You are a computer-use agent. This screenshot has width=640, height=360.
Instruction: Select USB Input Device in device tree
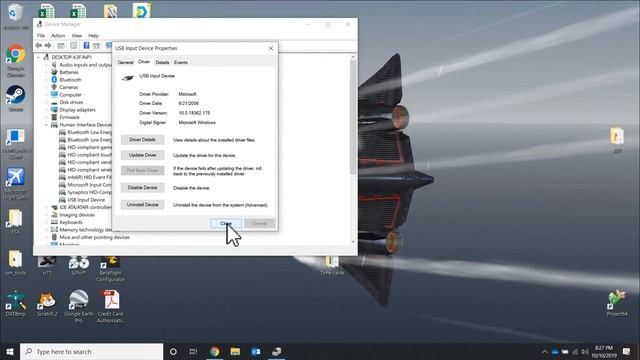tap(86, 200)
